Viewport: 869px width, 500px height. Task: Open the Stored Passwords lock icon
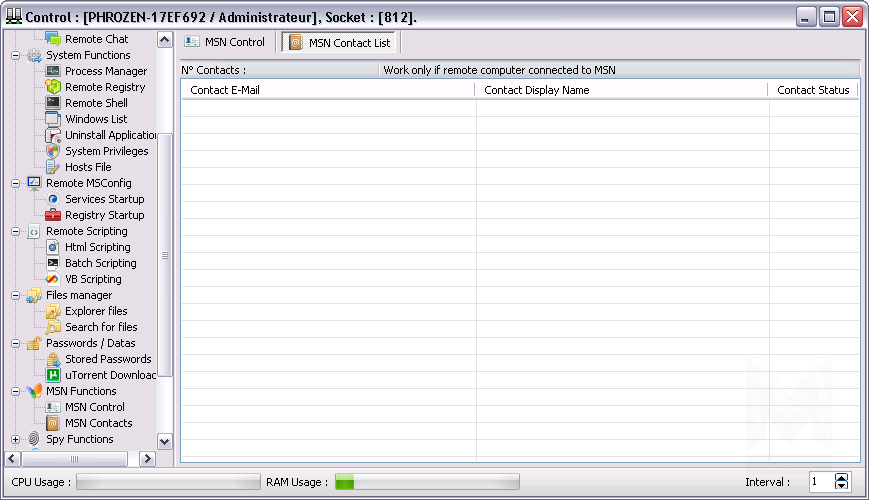[53, 359]
